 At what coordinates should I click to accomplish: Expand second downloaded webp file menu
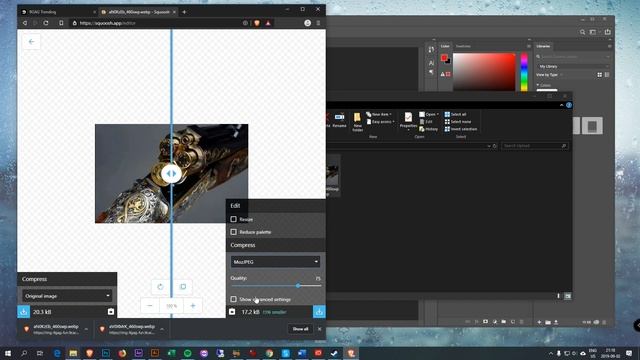162,329
